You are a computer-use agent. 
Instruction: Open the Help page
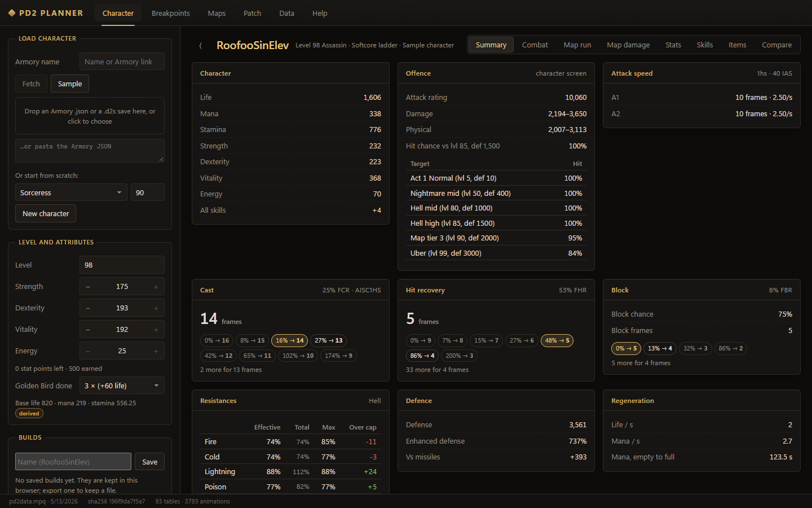coord(320,13)
